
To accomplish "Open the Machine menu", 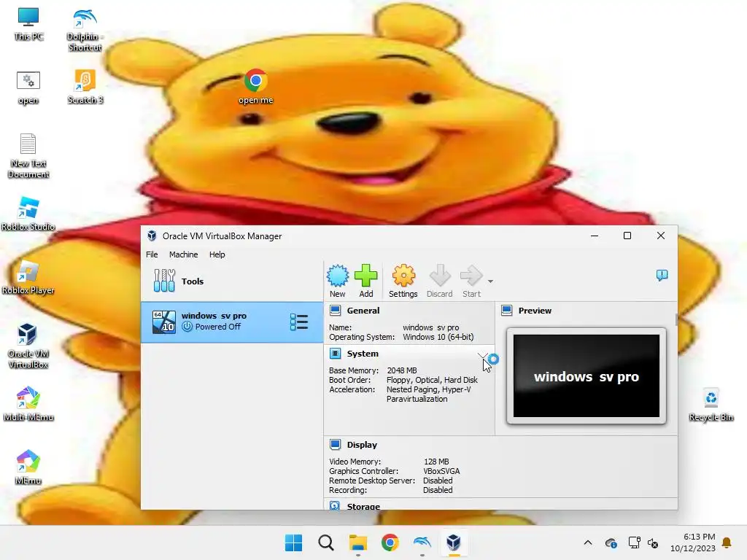I will coord(183,254).
